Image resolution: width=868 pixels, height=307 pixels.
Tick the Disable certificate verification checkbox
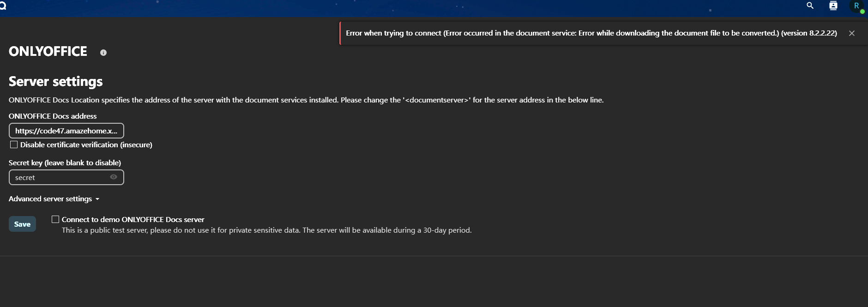point(14,145)
